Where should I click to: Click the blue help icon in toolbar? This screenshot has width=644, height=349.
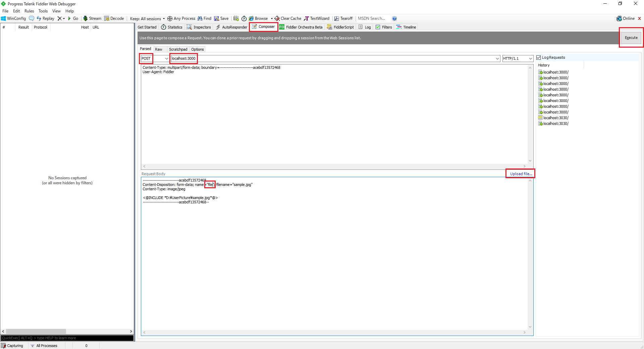[394, 18]
